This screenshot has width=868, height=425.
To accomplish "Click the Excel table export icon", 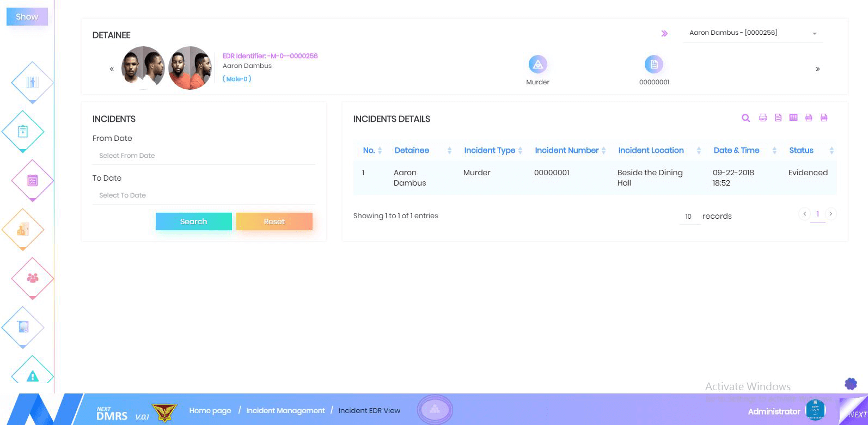I will [x=793, y=118].
